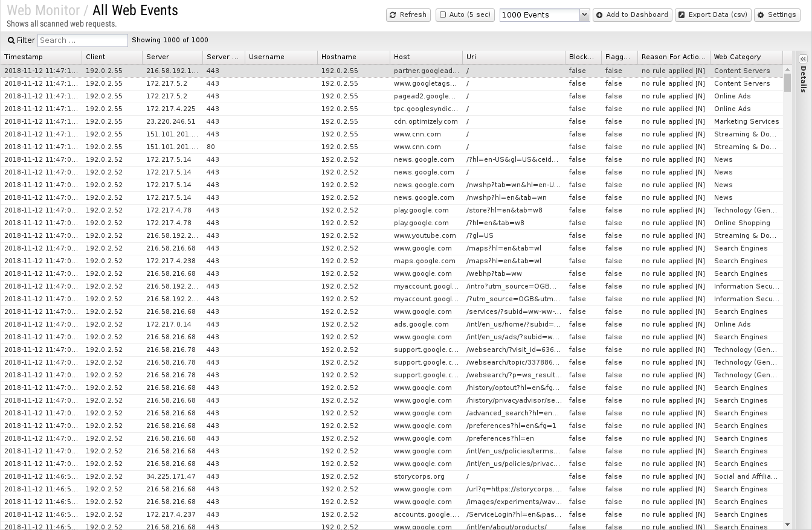Click the Filter search input field
The width and height of the screenshot is (812, 530).
coord(83,40)
